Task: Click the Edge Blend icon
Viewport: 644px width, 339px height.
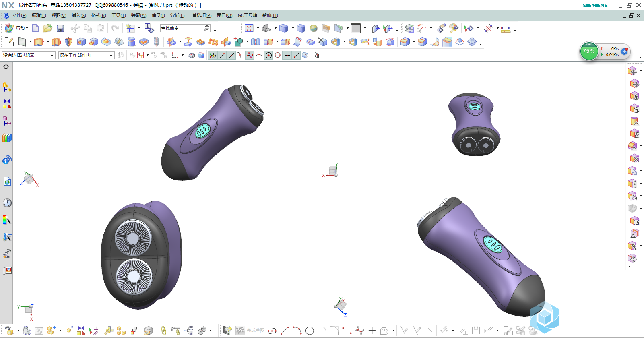Action: [x=405, y=42]
